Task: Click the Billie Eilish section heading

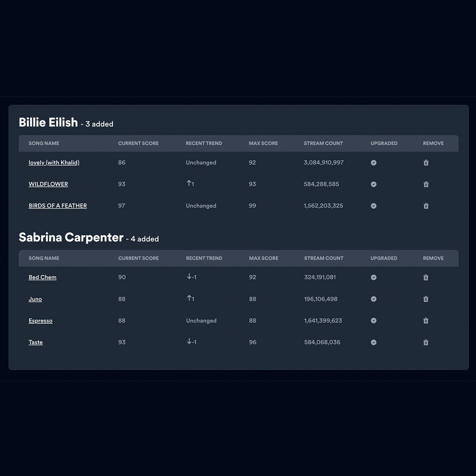Action: tap(48, 122)
